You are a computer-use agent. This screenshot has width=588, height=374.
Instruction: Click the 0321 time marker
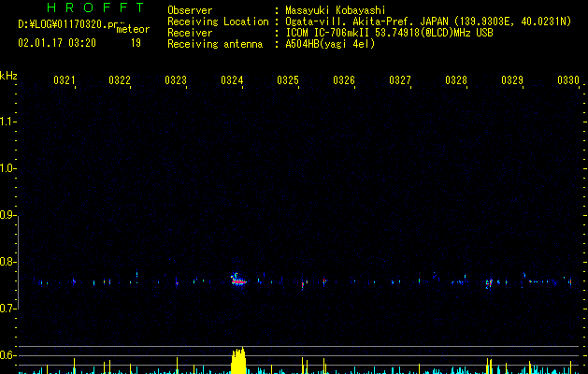click(x=65, y=80)
